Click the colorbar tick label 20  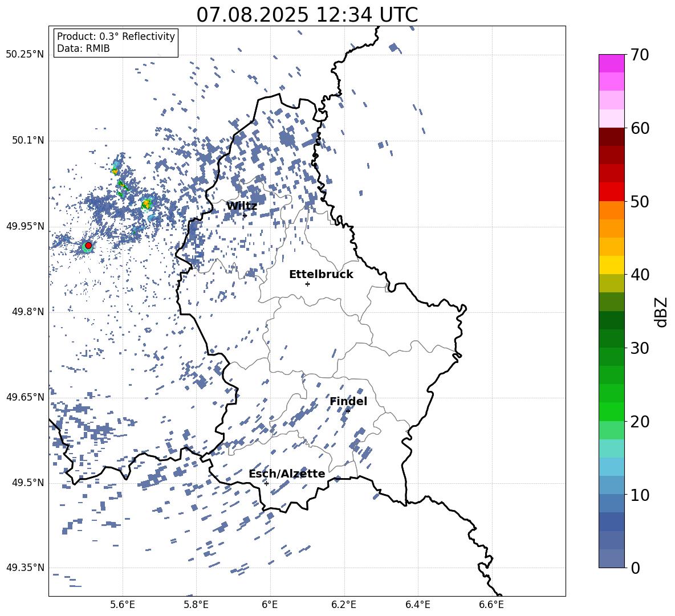tap(640, 421)
